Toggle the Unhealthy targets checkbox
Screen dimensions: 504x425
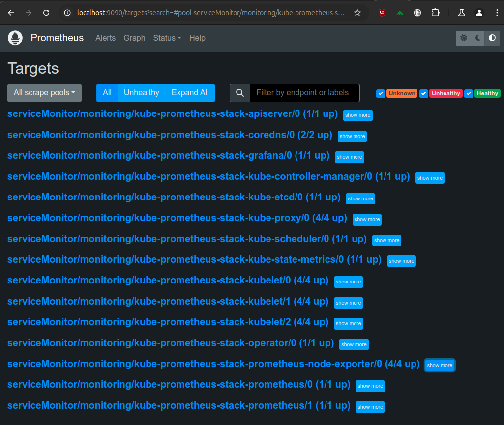[424, 93]
